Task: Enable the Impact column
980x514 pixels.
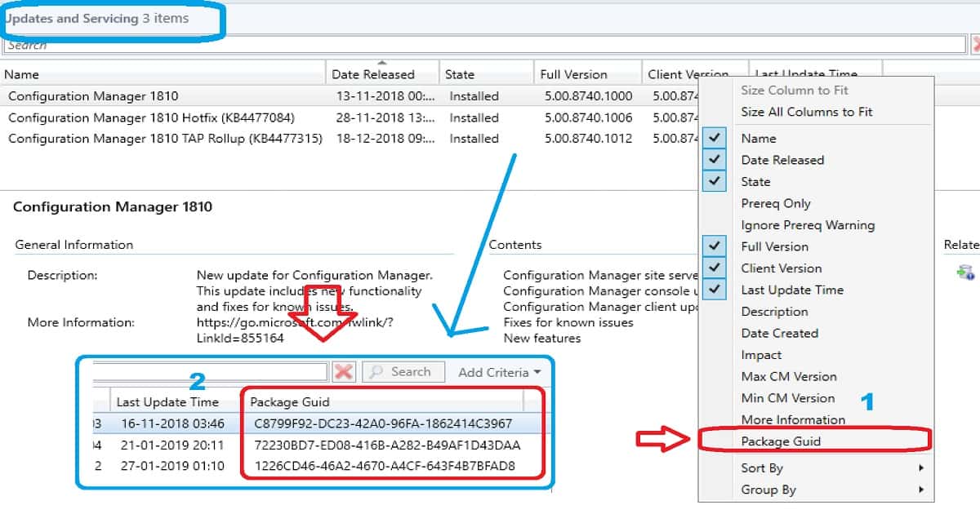Action: 761,355
